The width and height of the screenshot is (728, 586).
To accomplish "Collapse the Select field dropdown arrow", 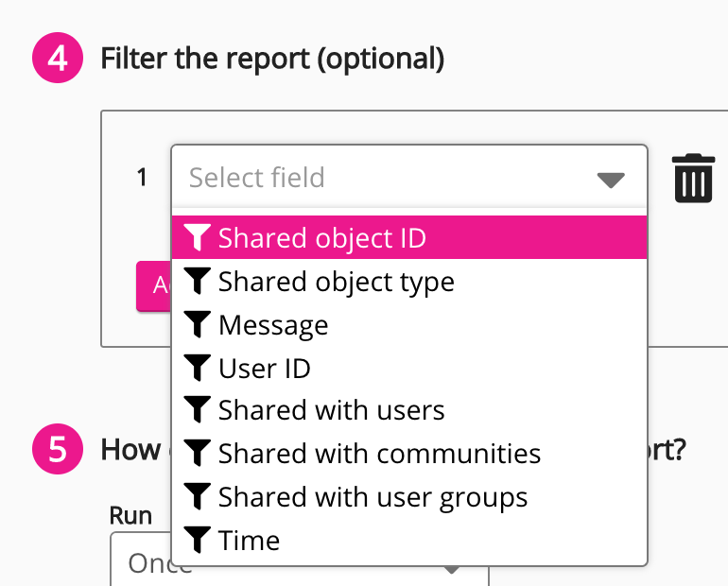I will 611,179.
